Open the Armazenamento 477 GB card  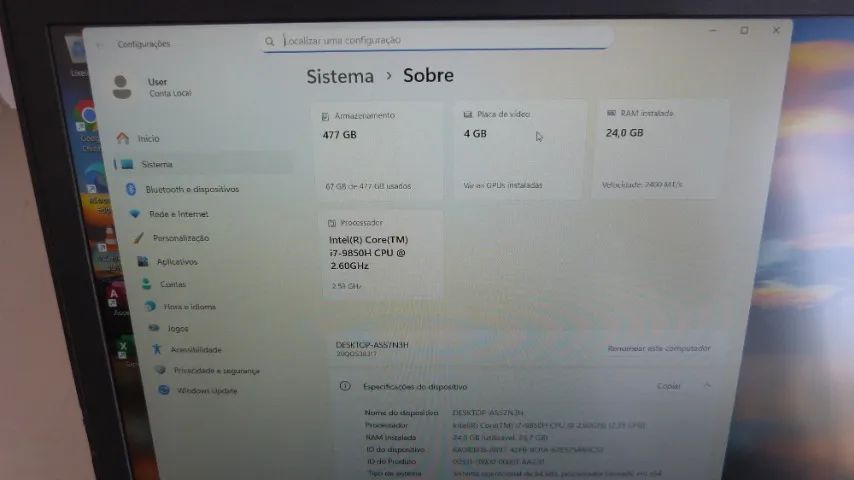tap(379, 150)
